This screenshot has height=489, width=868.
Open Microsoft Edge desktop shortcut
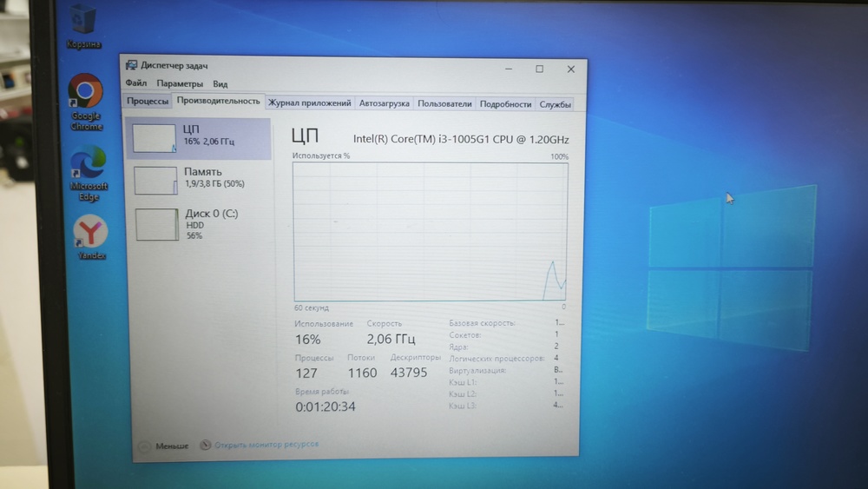click(x=88, y=173)
